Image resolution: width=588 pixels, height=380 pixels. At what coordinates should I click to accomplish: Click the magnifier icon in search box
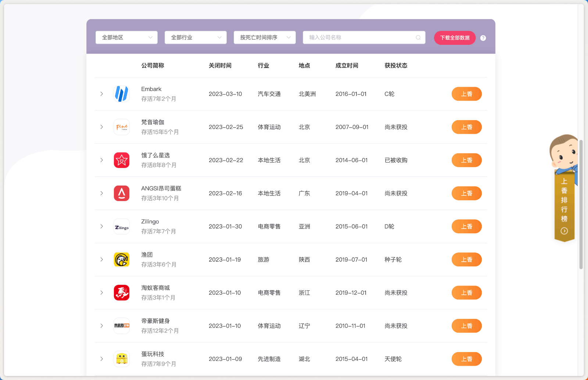point(418,37)
